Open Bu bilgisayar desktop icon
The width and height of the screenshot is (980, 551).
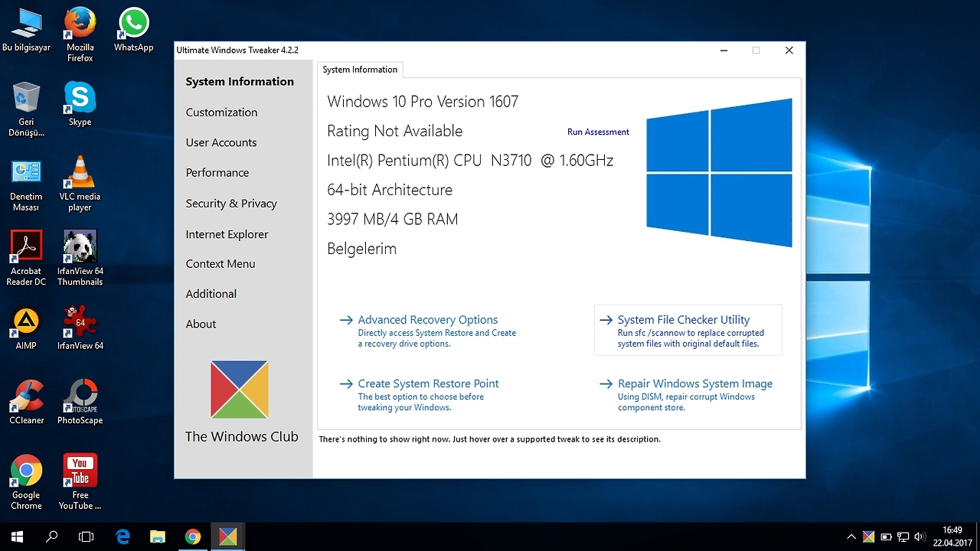(26, 31)
